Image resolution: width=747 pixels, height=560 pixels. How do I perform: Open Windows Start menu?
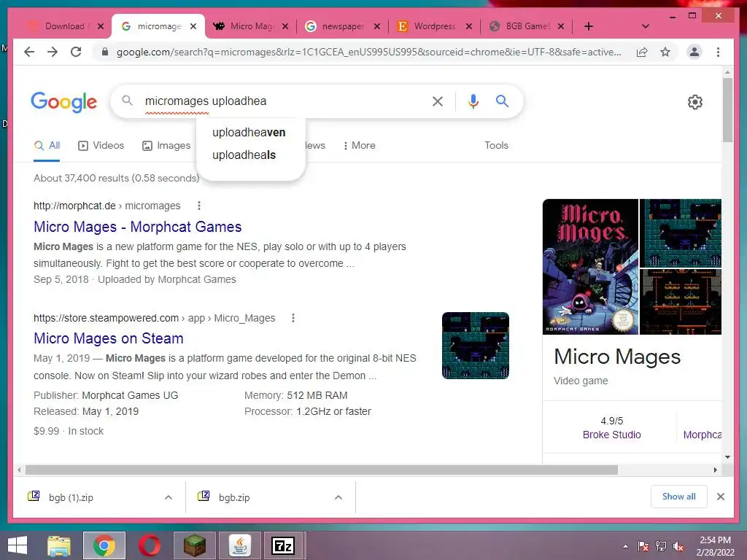[x=18, y=545]
